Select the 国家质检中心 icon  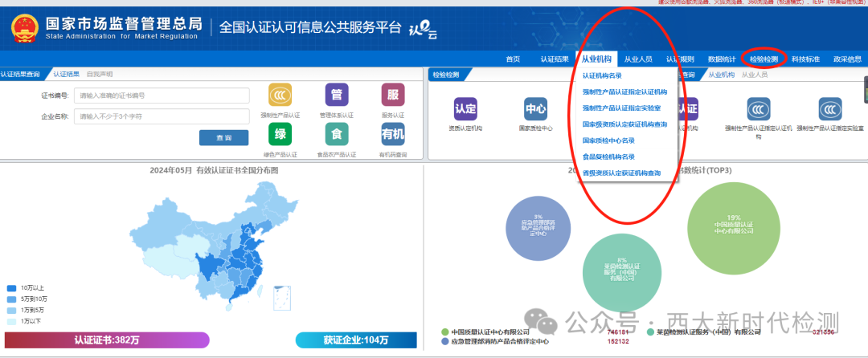(536, 109)
